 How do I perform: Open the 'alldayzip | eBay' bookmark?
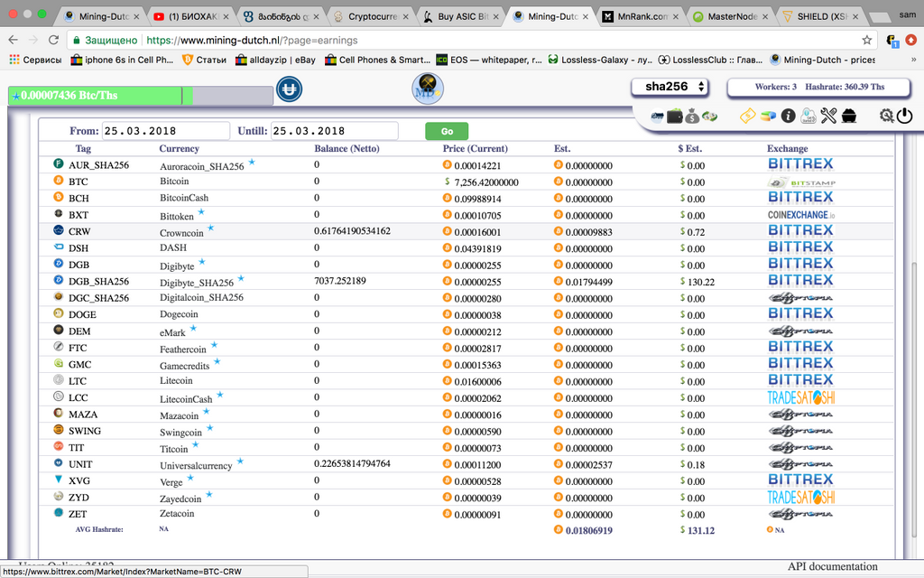tap(275, 60)
